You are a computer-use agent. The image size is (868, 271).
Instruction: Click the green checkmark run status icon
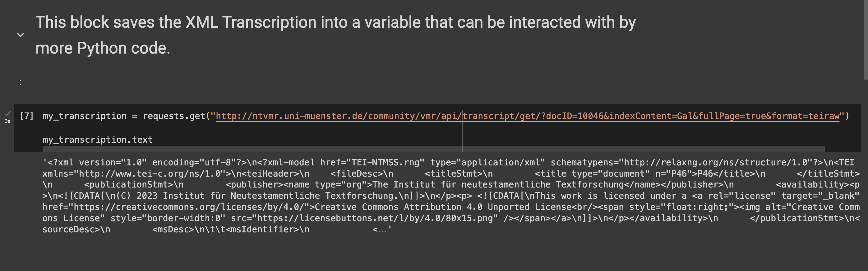point(7,113)
